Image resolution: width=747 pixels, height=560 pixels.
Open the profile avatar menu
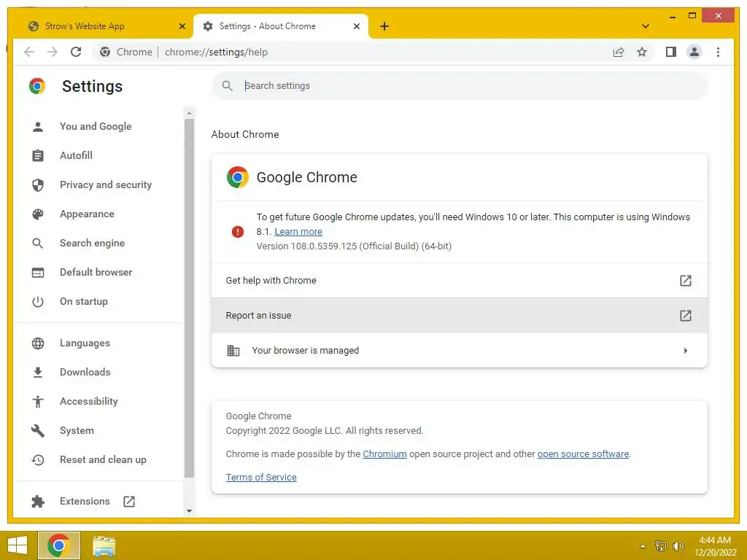[694, 52]
